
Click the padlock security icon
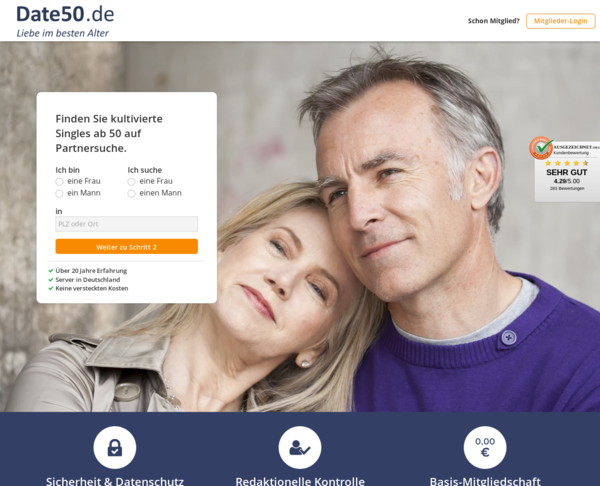point(115,447)
